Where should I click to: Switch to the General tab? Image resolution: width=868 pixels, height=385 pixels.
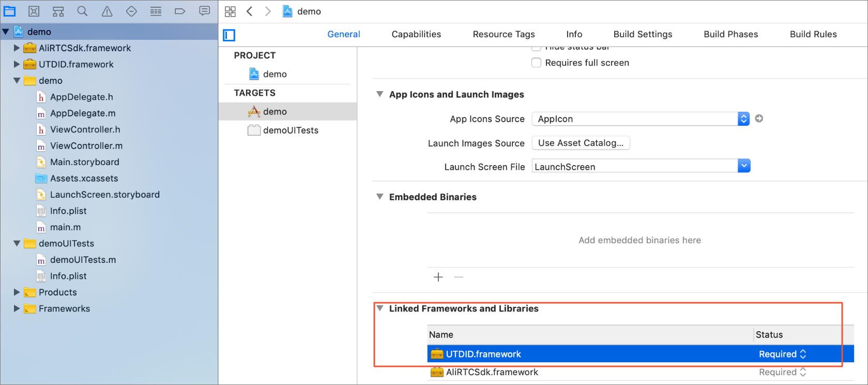pos(344,34)
